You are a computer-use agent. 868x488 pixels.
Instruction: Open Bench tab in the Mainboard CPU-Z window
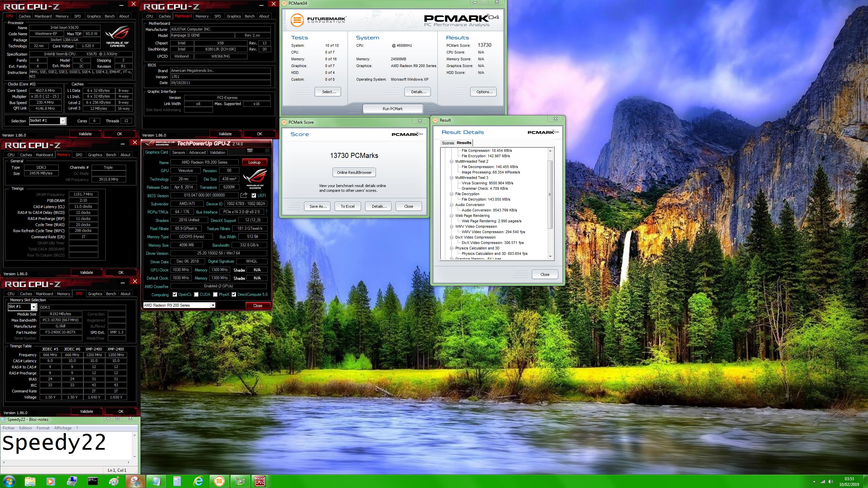(x=250, y=16)
